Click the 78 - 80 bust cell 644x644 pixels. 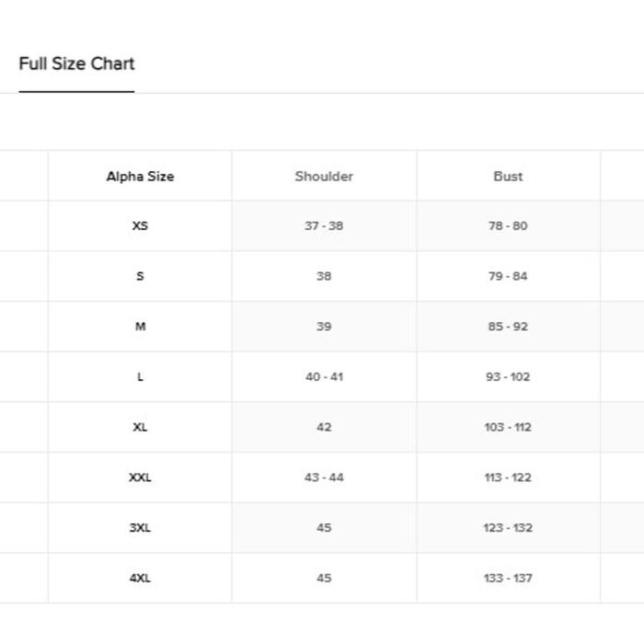(x=508, y=225)
